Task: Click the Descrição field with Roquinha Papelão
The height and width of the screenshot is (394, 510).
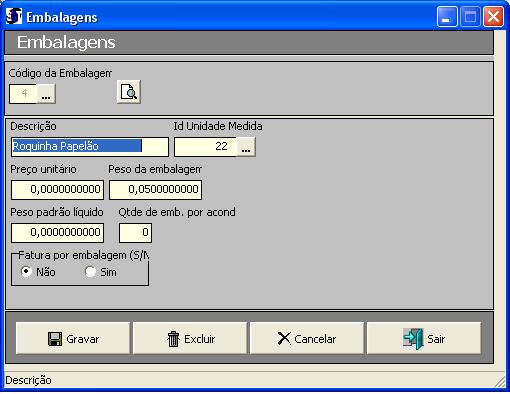Action: 90,147
